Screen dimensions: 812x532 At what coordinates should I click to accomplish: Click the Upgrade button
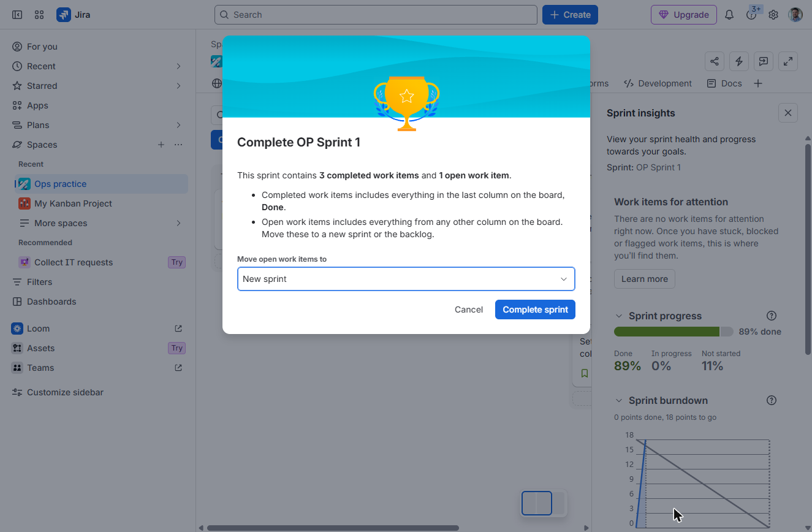pyautogui.click(x=684, y=15)
